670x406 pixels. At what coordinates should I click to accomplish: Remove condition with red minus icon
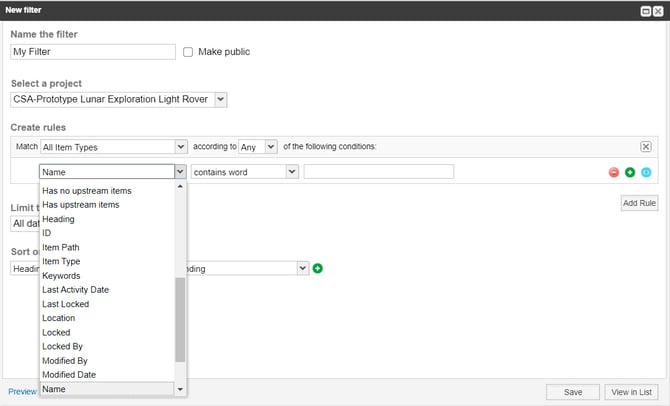tap(614, 172)
